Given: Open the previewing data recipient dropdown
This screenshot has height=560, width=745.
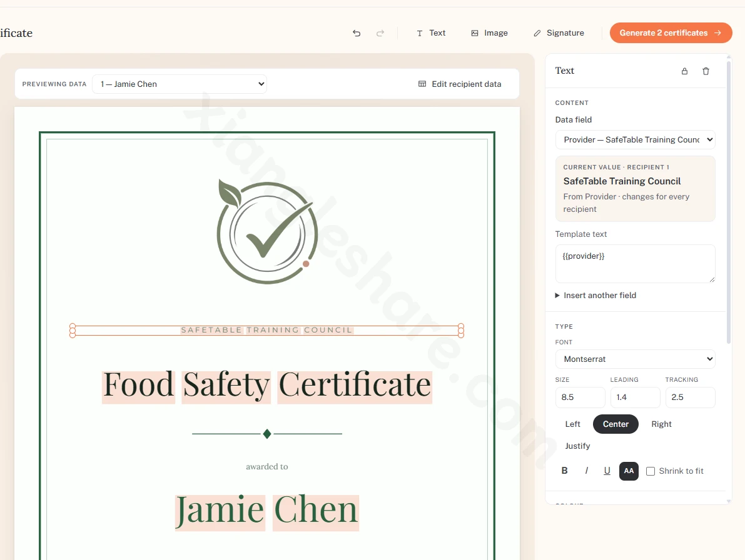Looking at the screenshot, I should pos(179,84).
